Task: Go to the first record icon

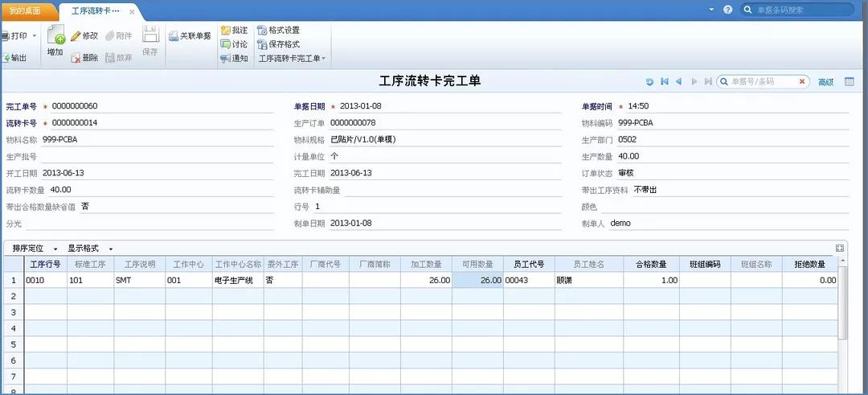Action: (665, 82)
